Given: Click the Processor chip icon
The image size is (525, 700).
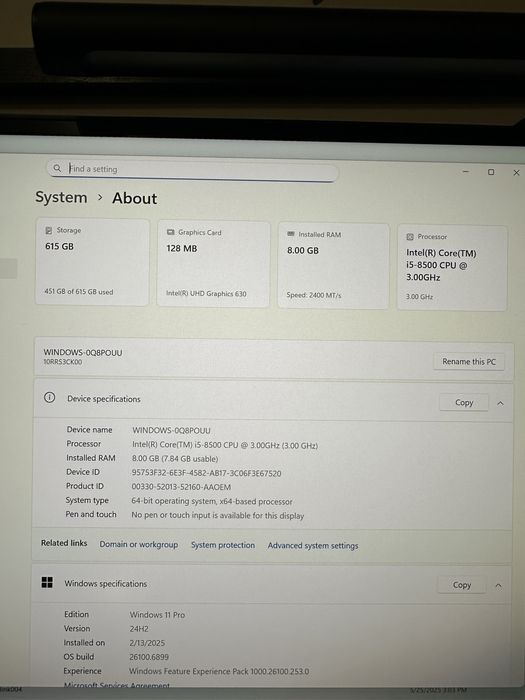Looking at the screenshot, I should click(x=410, y=237).
